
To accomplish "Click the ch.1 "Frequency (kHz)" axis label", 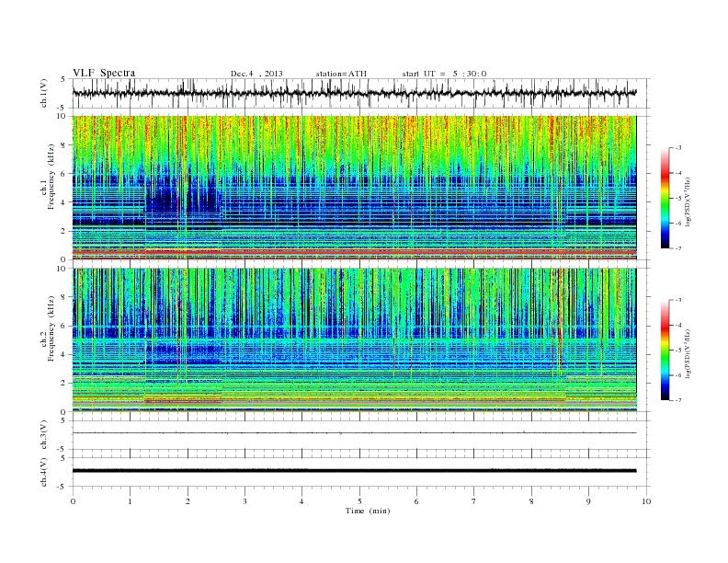I will click(51, 177).
